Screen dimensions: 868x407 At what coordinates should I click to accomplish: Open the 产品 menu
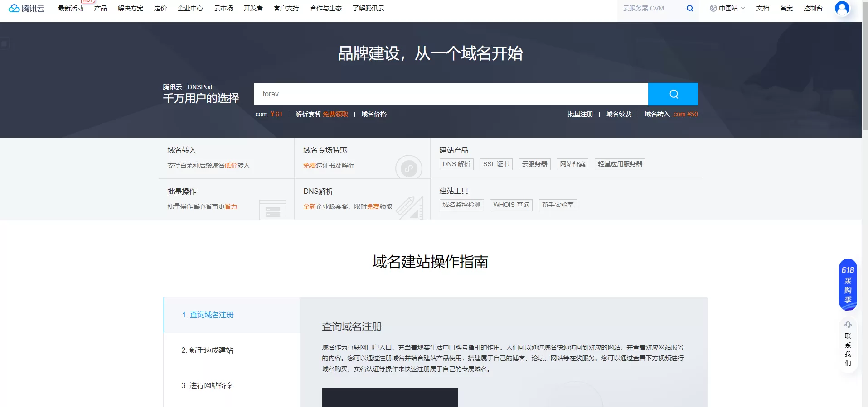tap(101, 8)
